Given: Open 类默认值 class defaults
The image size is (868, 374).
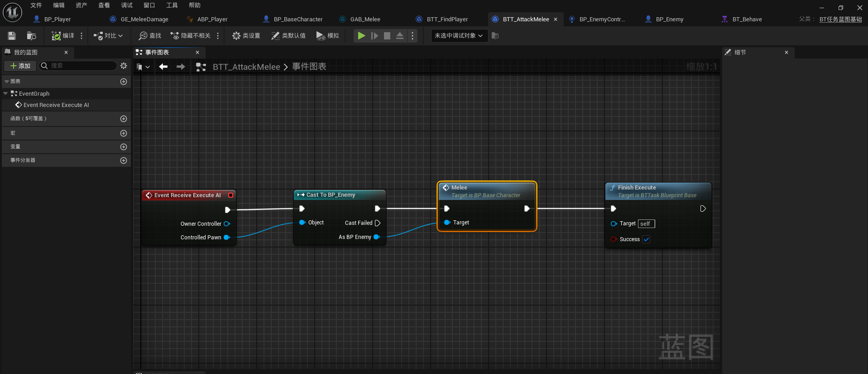Looking at the screenshot, I should [288, 36].
